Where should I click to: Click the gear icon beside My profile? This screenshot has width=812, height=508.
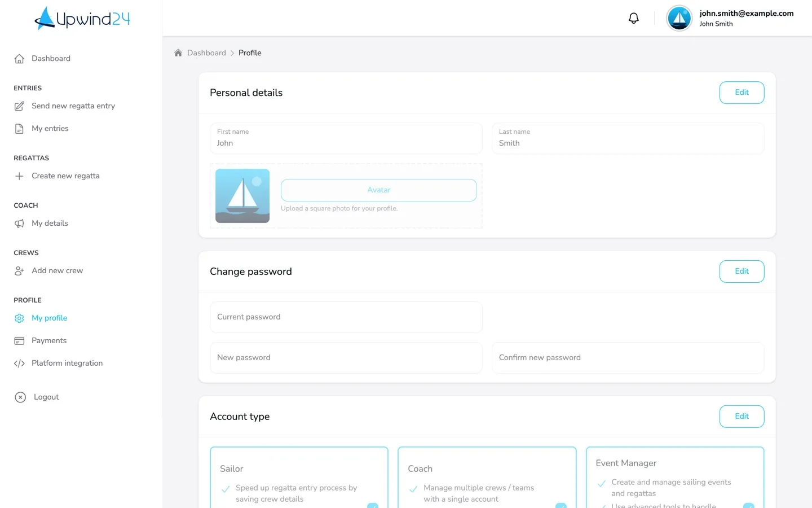click(x=19, y=318)
